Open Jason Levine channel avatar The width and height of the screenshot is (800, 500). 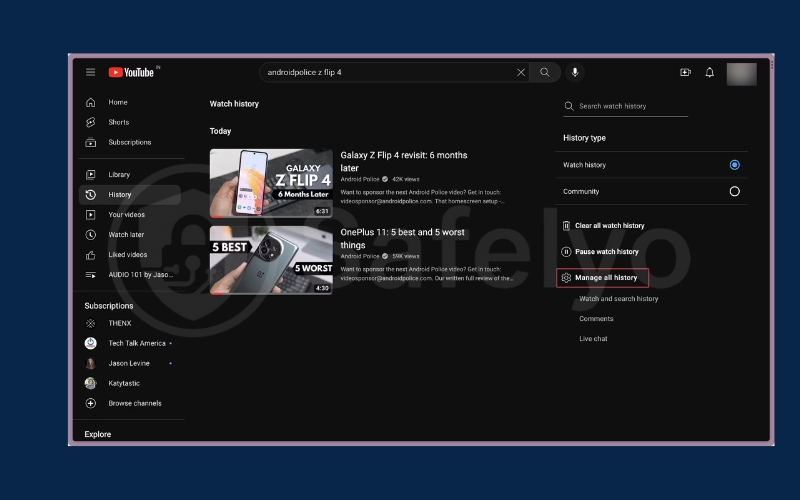pos(90,363)
